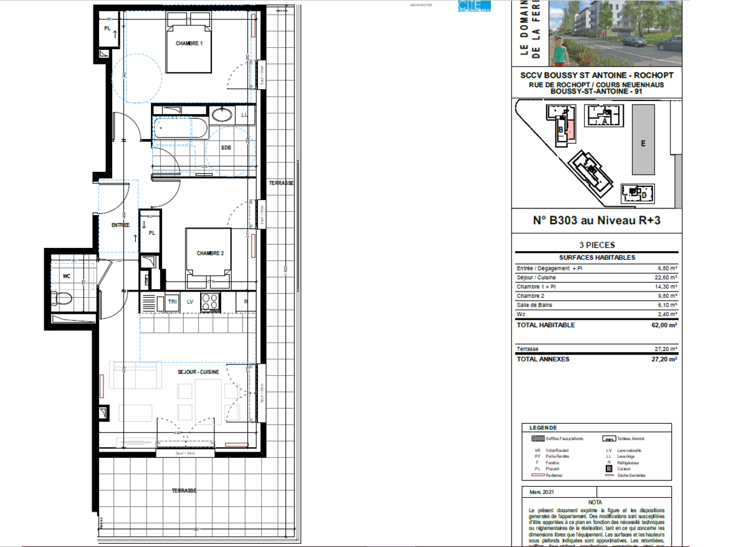Click the LEGENDE heading
The width and height of the screenshot is (756, 547).
[544, 428]
